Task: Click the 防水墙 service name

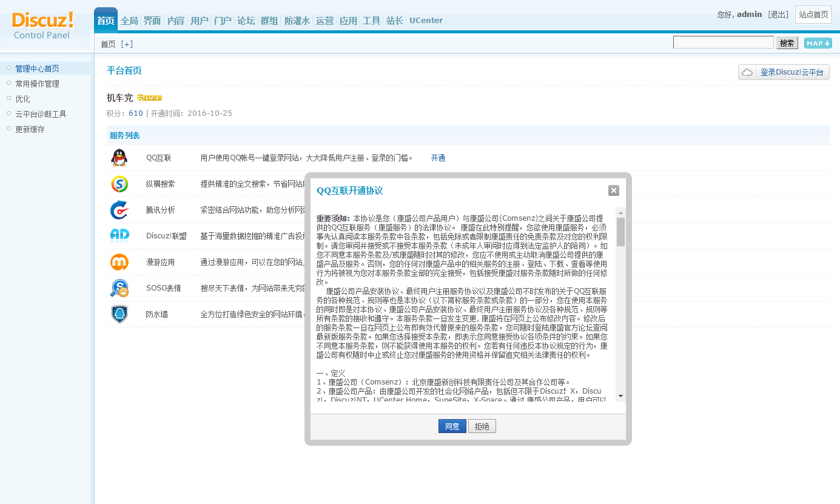Action: pyautogui.click(x=156, y=314)
